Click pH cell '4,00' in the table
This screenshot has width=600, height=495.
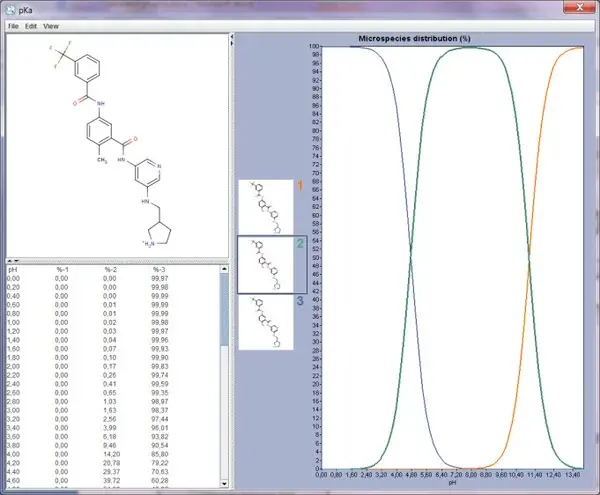tap(13, 454)
